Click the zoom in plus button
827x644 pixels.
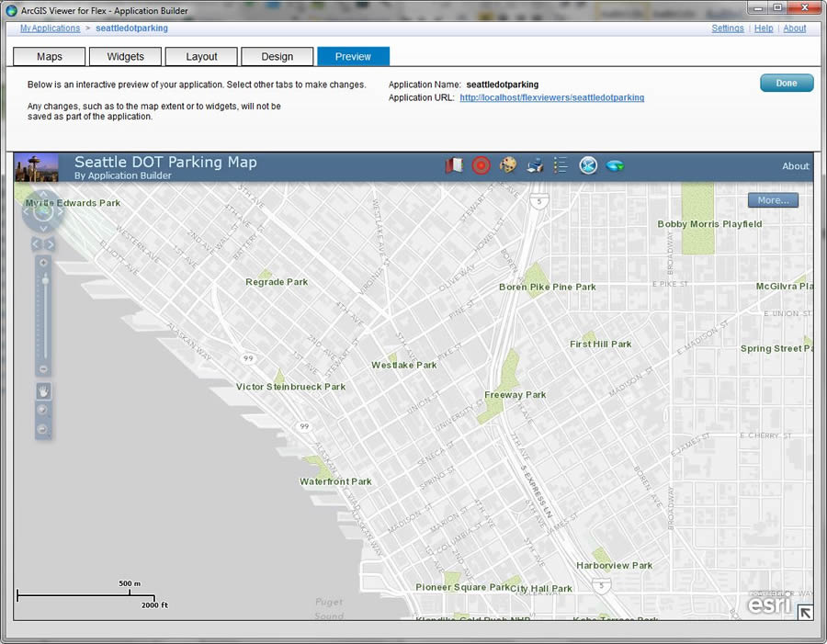pyautogui.click(x=44, y=263)
